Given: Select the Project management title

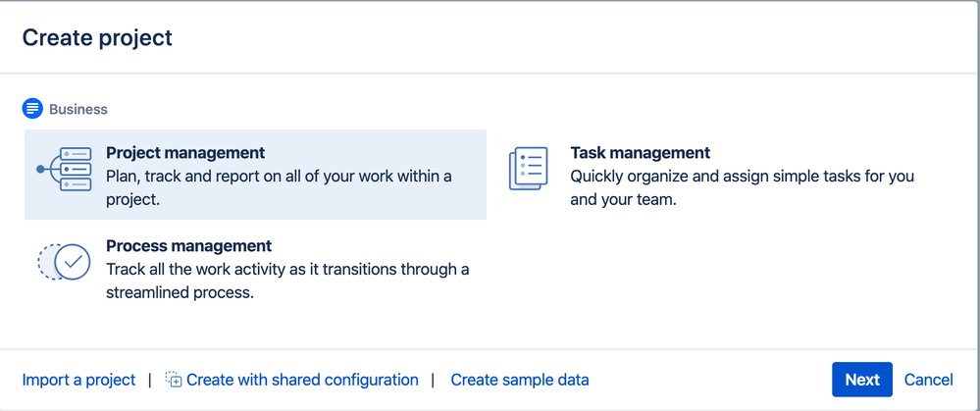Looking at the screenshot, I should 185,152.
